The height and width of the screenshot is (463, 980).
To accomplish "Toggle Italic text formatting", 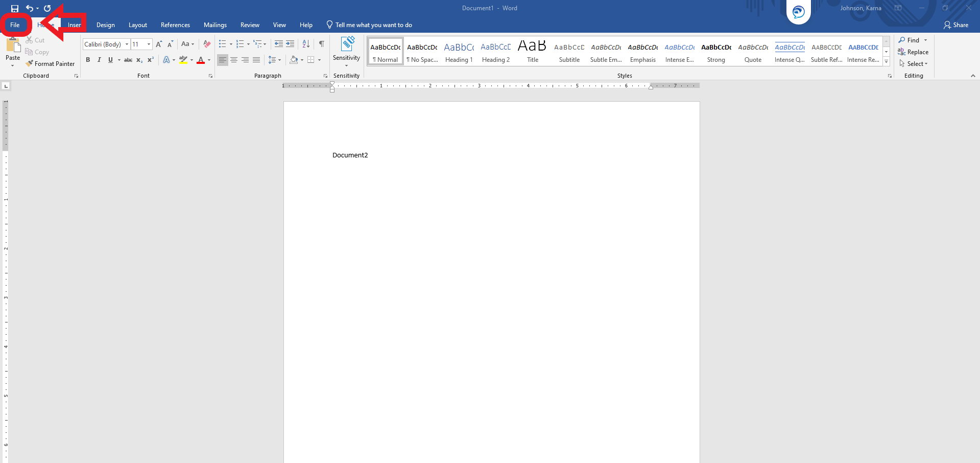I will [99, 60].
